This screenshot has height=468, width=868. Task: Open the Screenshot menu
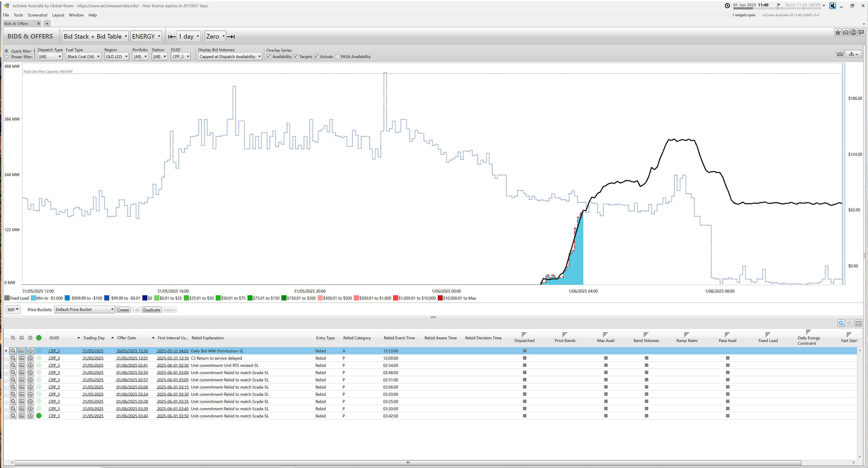37,15
